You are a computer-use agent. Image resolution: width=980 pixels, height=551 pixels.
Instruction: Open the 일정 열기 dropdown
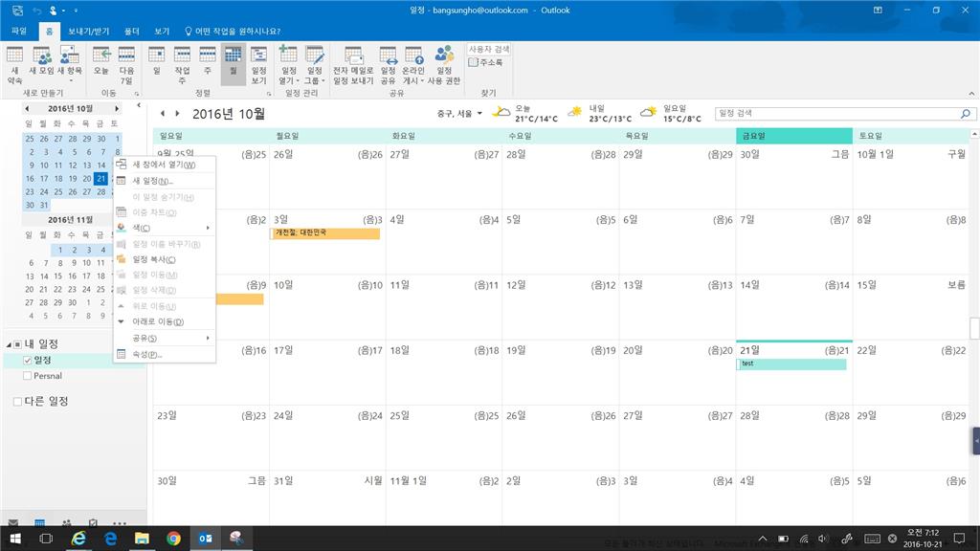click(289, 65)
